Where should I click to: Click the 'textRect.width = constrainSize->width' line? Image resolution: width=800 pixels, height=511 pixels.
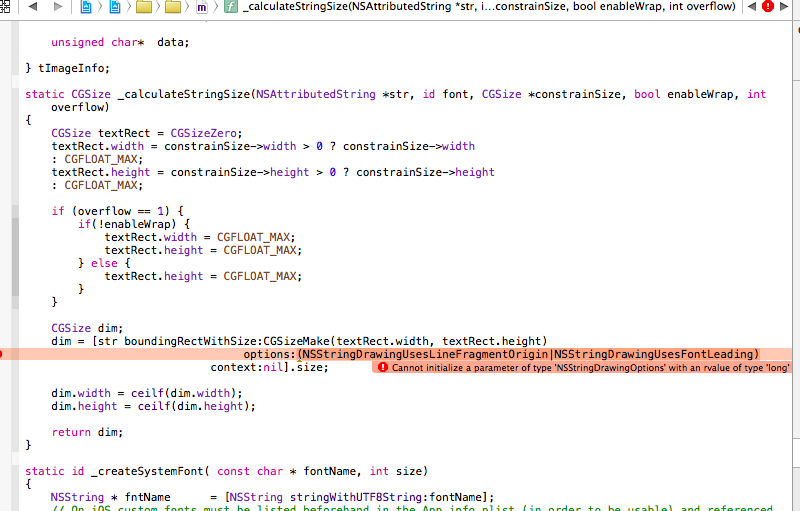point(263,146)
